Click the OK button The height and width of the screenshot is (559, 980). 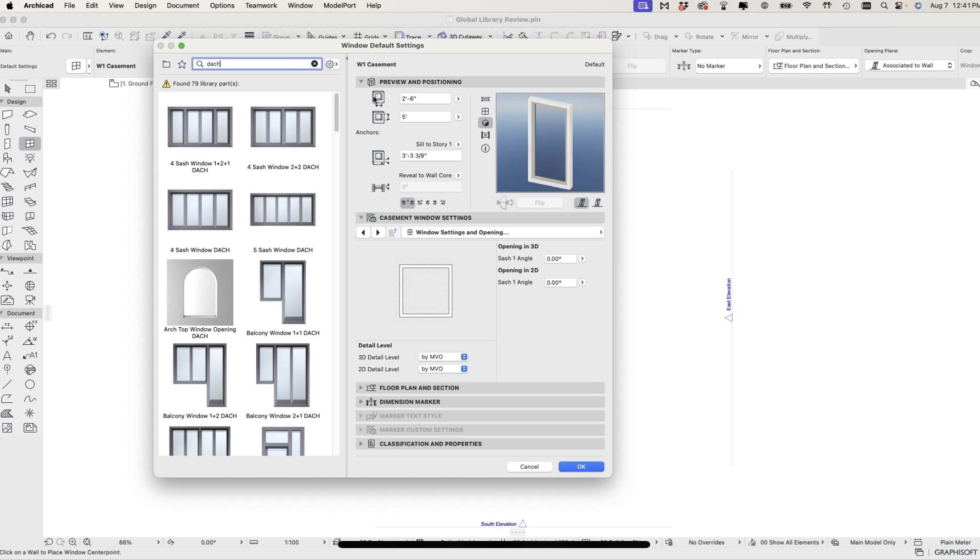pyautogui.click(x=581, y=467)
